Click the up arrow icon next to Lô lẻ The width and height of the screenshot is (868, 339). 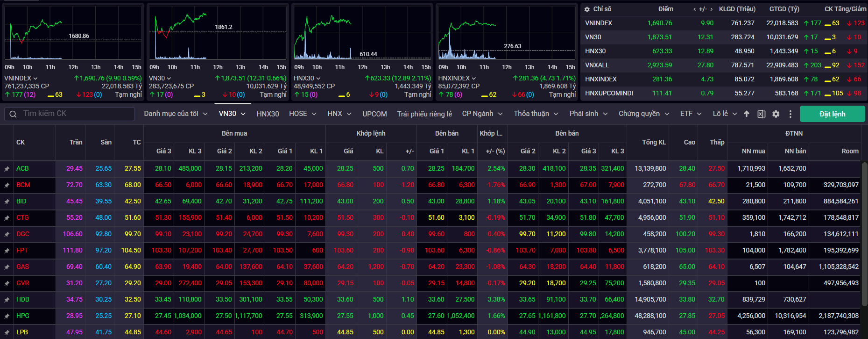click(747, 114)
